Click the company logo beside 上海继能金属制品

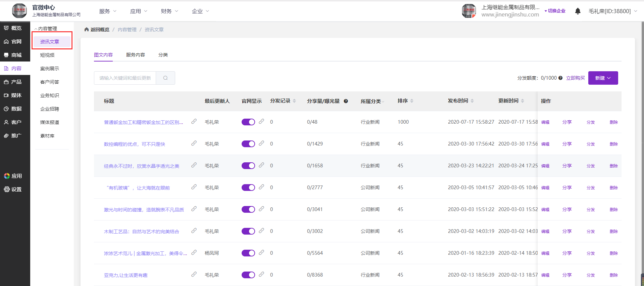click(x=469, y=11)
